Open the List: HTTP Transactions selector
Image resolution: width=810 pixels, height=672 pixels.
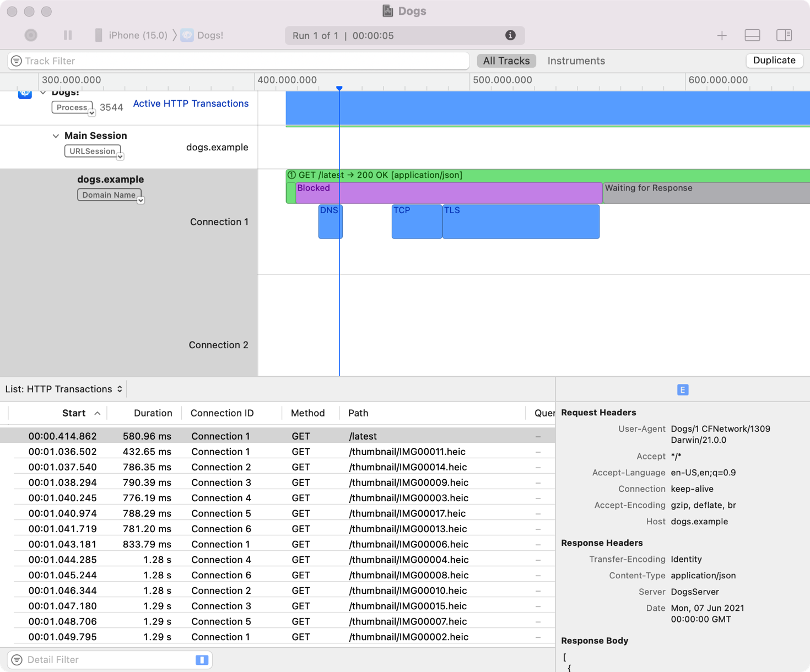tap(64, 389)
